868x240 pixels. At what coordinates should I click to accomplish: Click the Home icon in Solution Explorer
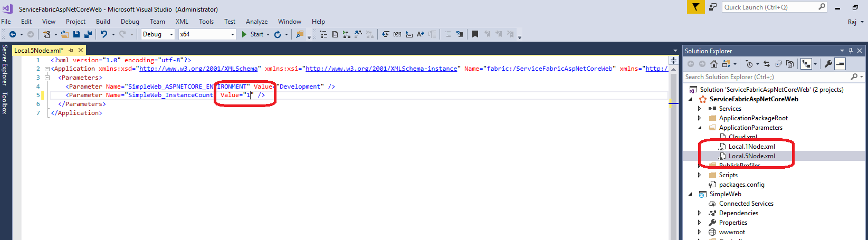(714, 64)
